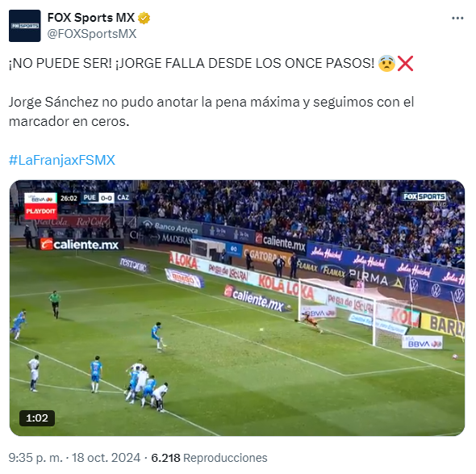
Task: Click the Jorge Sánchez sentence in tweet
Action: (211, 111)
